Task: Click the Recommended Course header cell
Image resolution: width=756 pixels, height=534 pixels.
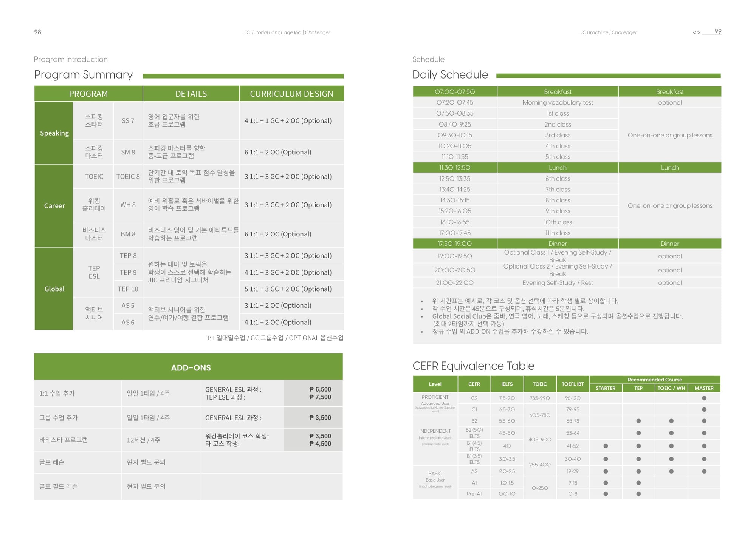Action: click(654, 380)
